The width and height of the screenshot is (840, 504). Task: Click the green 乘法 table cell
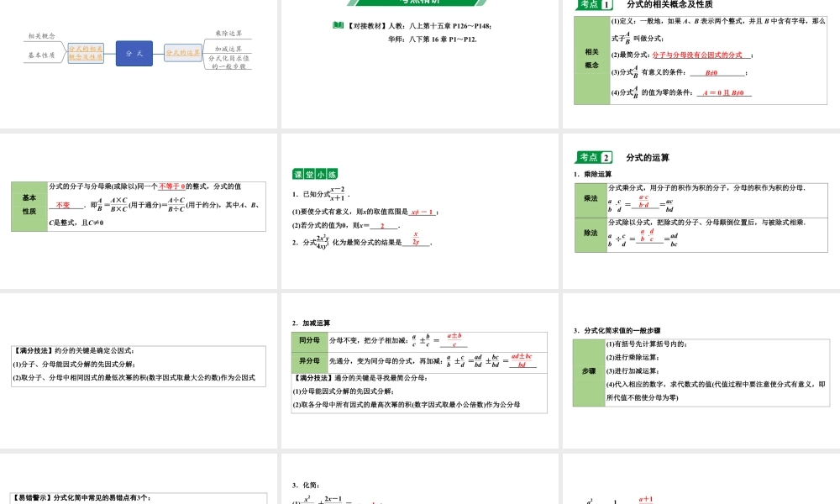(591, 199)
